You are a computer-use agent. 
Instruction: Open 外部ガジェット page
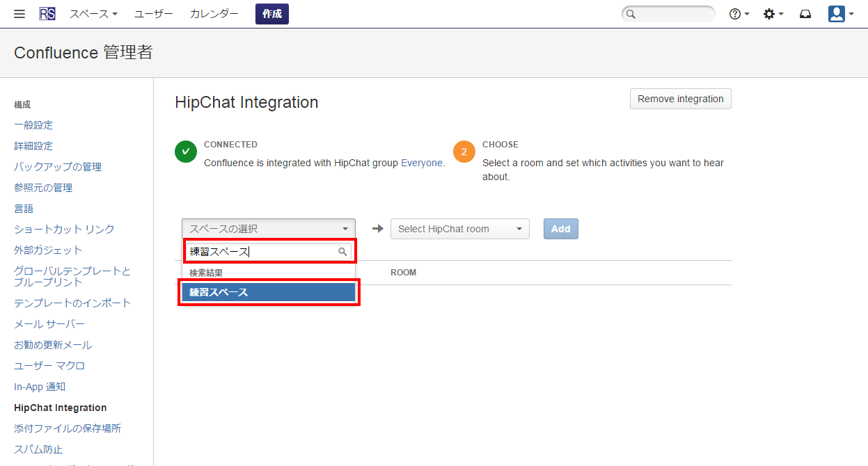48,250
